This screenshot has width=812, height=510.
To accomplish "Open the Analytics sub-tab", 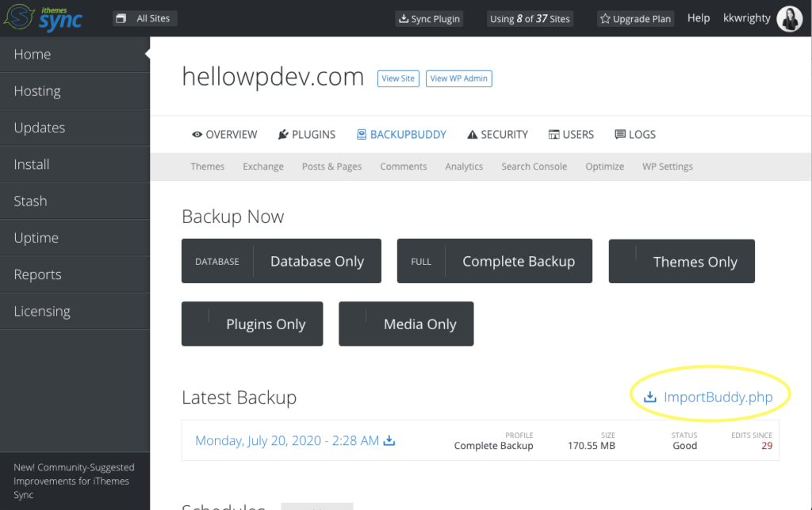I will click(464, 167).
